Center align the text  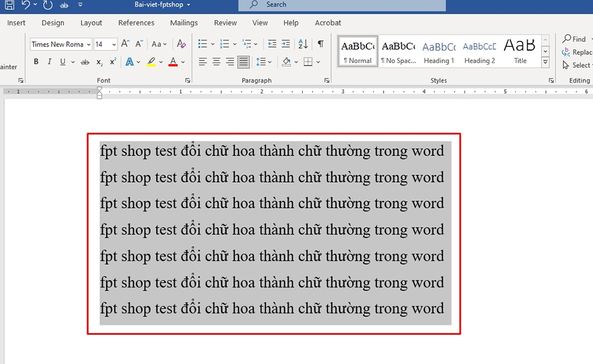tap(216, 62)
